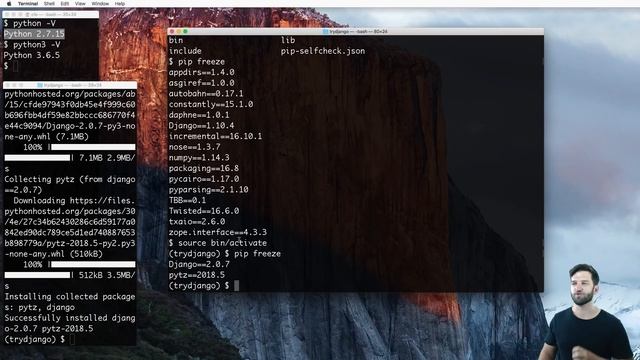Open the Shell menu

pyautogui.click(x=49, y=3)
